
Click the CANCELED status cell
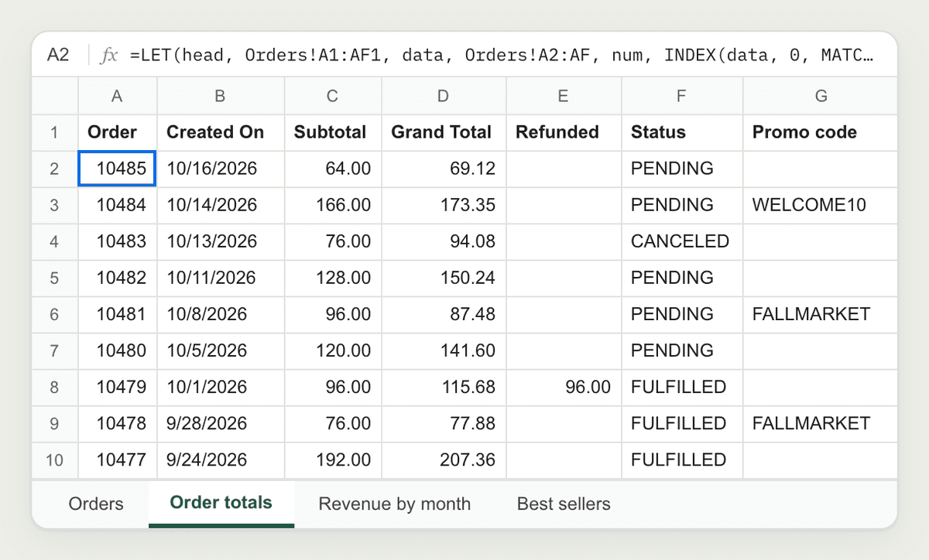click(x=682, y=241)
